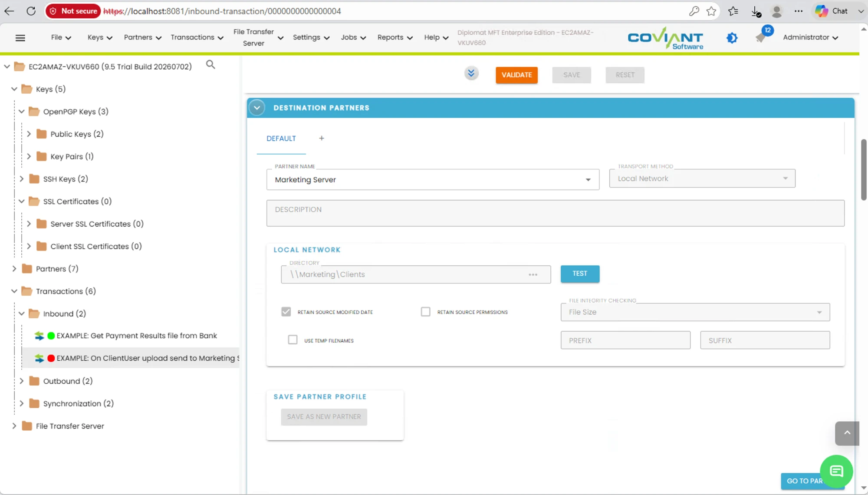Expand the Partners (7) tree folder

coord(14,269)
